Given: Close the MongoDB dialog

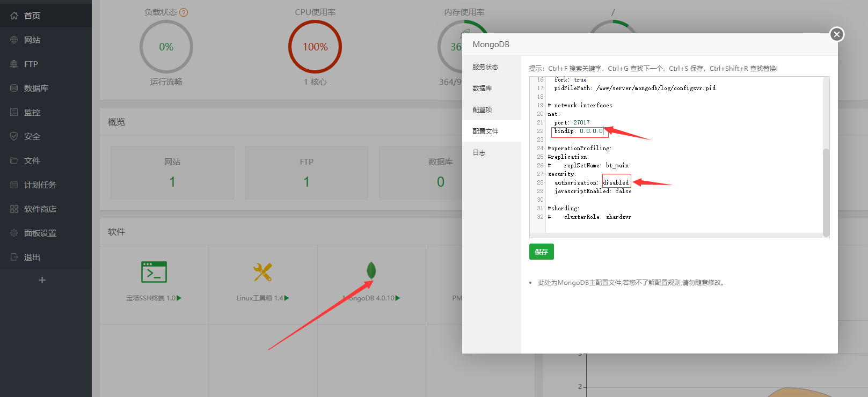Looking at the screenshot, I should (836, 34).
